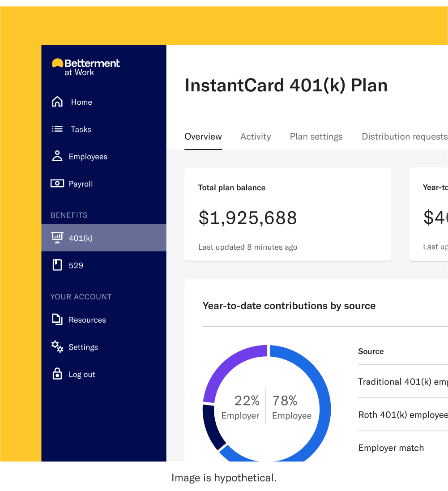The height and width of the screenshot is (491, 448).
Task: Click the Log out padlock icon
Action: 57,374
